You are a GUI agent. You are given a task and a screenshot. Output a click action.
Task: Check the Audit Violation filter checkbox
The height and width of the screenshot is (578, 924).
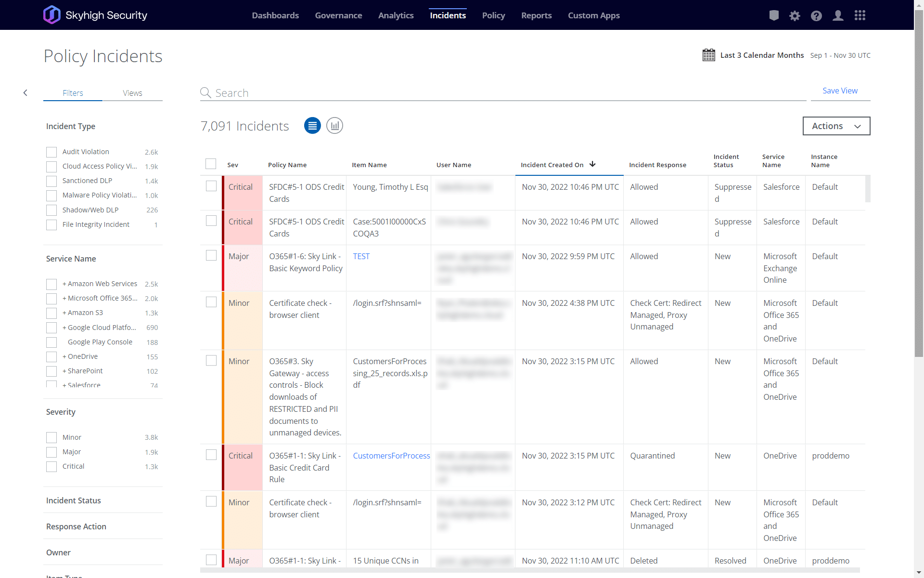click(x=51, y=152)
